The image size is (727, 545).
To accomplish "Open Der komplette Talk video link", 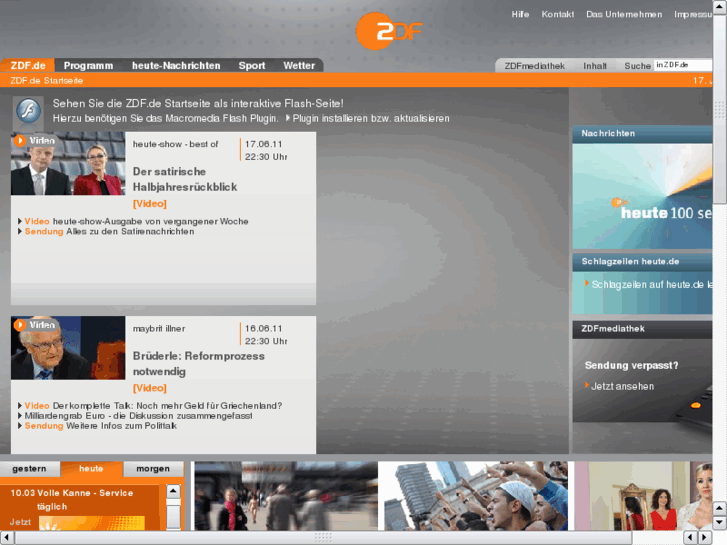I will click(x=167, y=406).
